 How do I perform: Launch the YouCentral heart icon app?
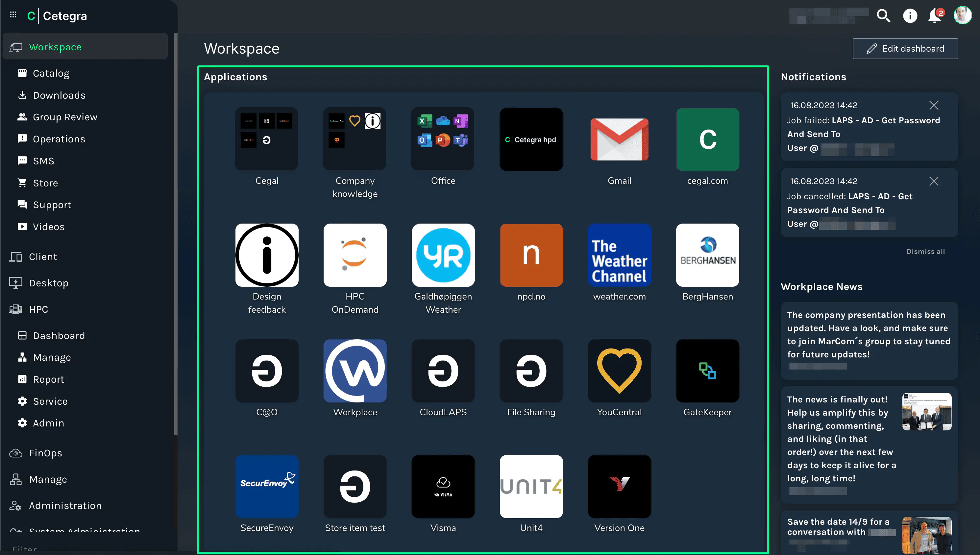tap(619, 371)
